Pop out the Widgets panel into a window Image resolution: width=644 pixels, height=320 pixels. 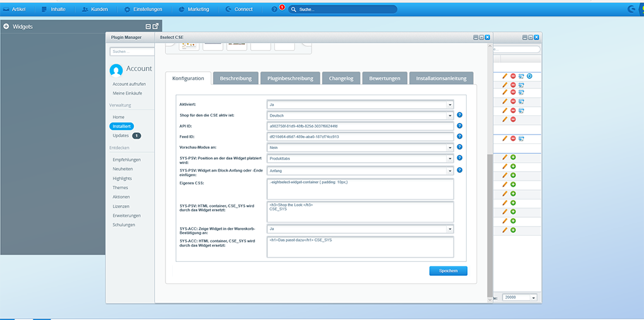(x=155, y=27)
